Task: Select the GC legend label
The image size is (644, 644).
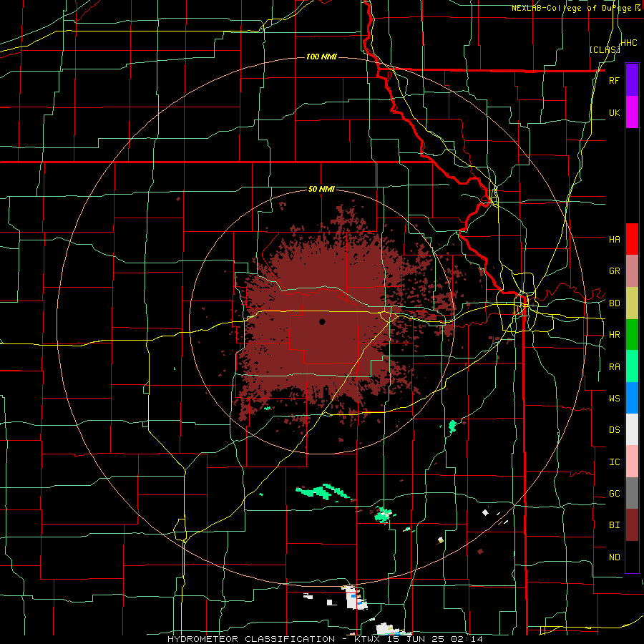Action: (x=614, y=493)
